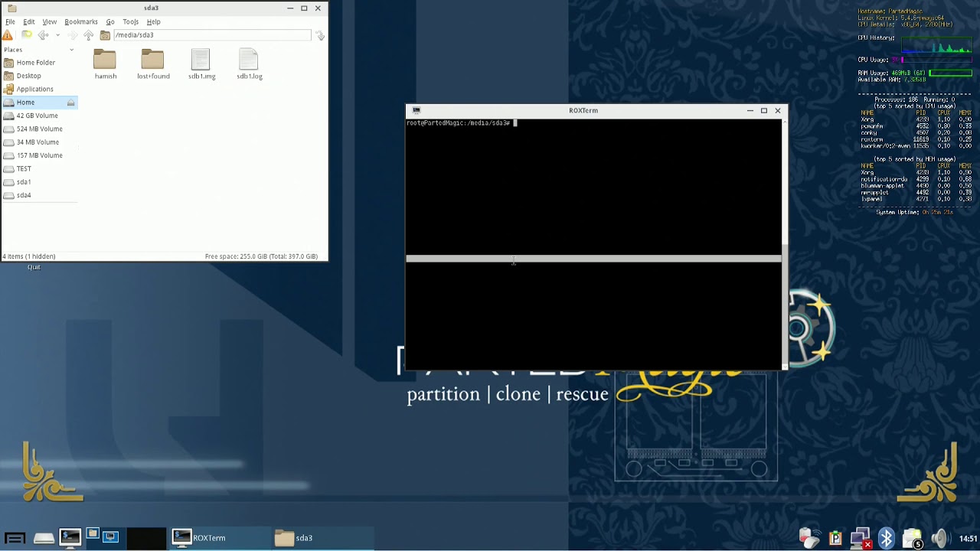
Task: Open the taskbar main menu
Action: pyautogui.click(x=15, y=538)
